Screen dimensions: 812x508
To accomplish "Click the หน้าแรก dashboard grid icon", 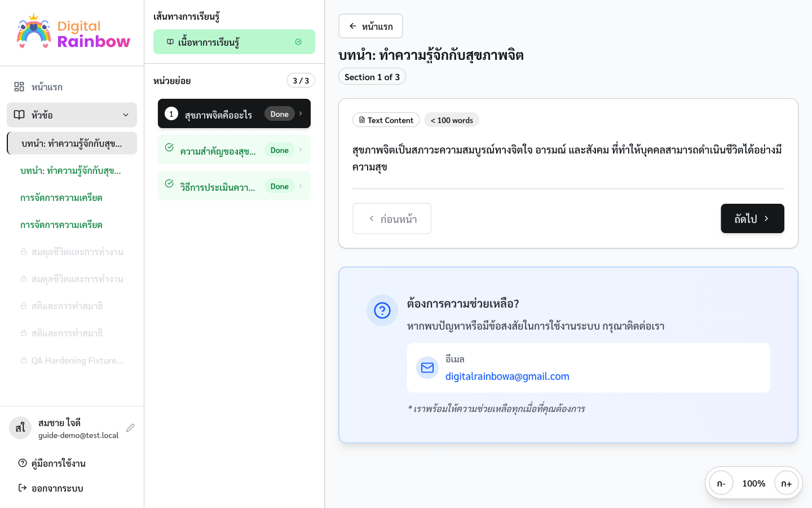I will pos(19,86).
